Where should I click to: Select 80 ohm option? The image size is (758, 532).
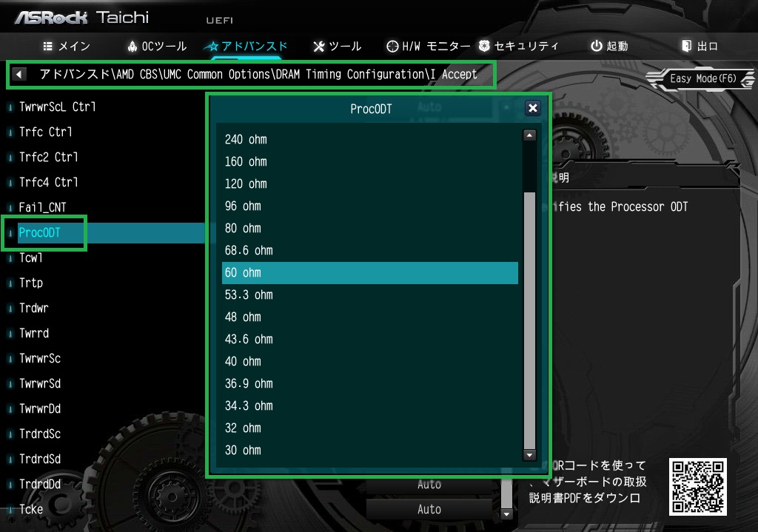click(x=370, y=229)
